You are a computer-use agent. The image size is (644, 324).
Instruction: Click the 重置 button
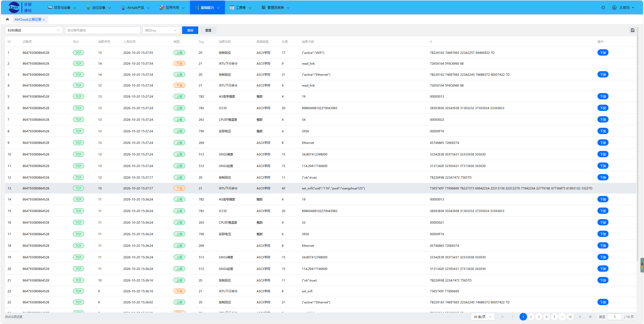[208, 30]
